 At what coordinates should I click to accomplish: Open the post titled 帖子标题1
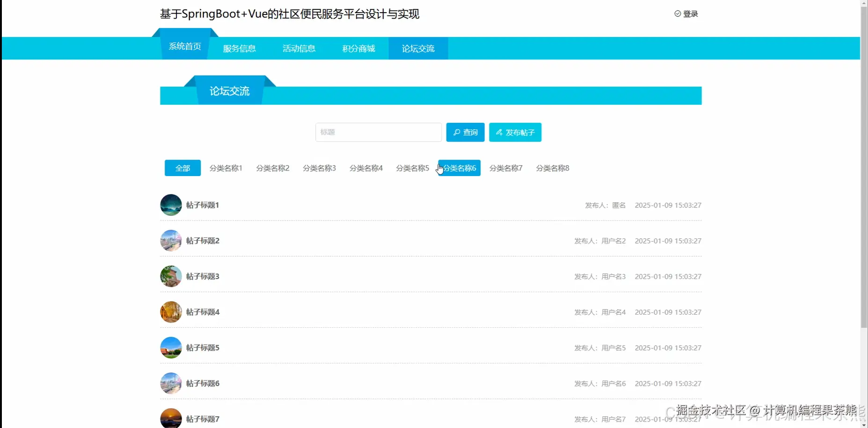coord(203,205)
